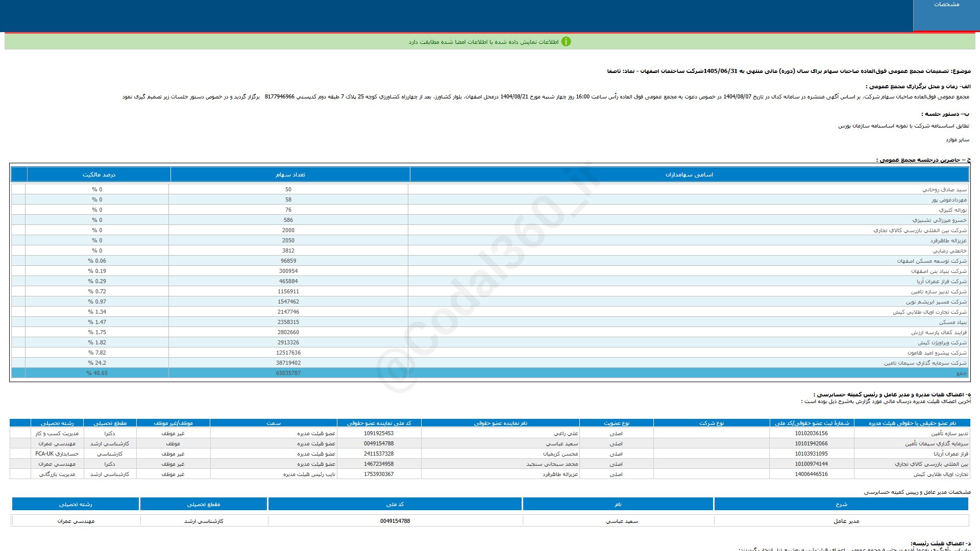The height and width of the screenshot is (551, 980).
Task: Click the شرح column header in CEO table
Action: 841,504
